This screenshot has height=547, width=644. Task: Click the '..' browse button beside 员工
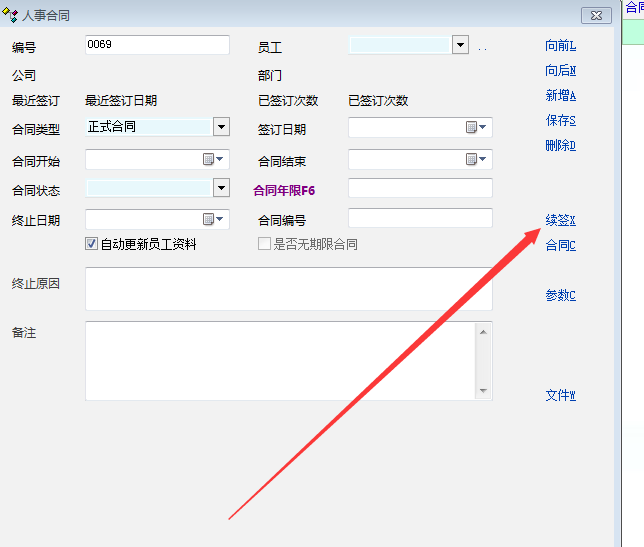482,46
